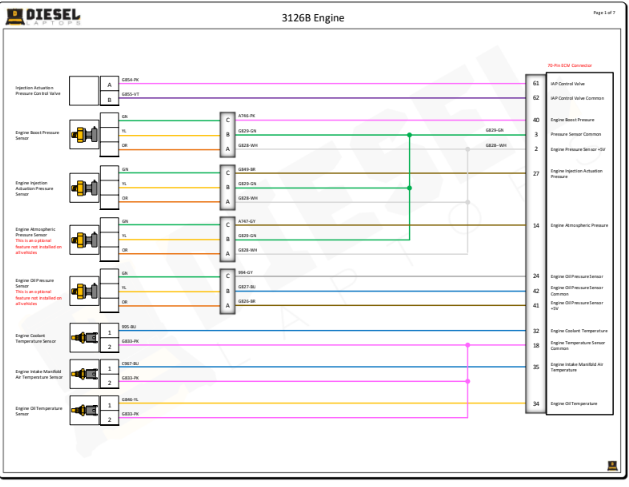Select pin 2 of Coolant Temperature Sensor connector
The height and width of the screenshot is (487, 629).
[110, 346]
